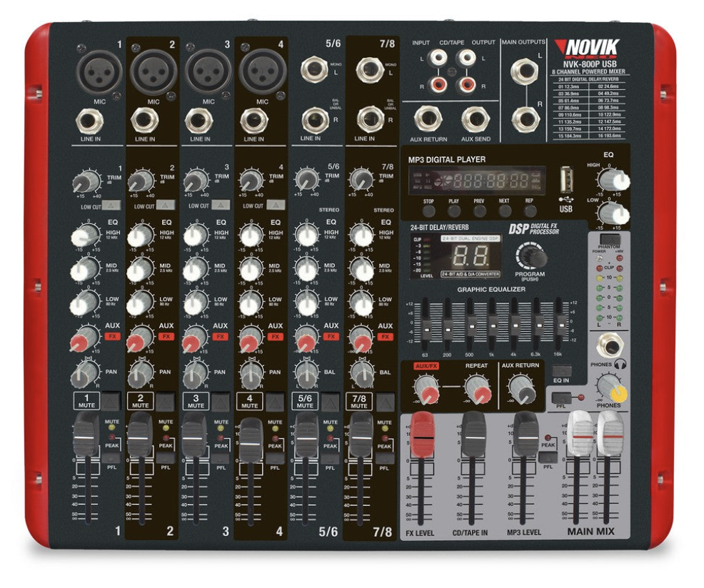This screenshot has height=588, width=704.
Task: Click the REPEAT red knob
Action: 478,389
